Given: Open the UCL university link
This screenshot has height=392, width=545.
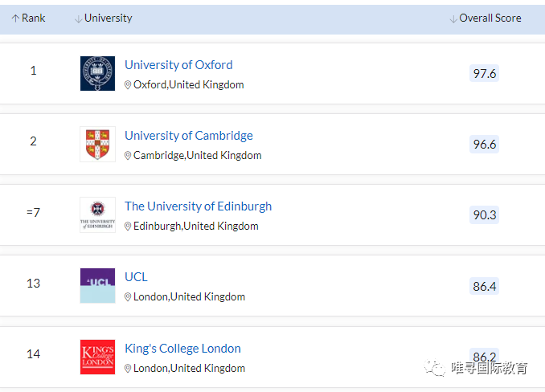Looking at the screenshot, I should [136, 277].
